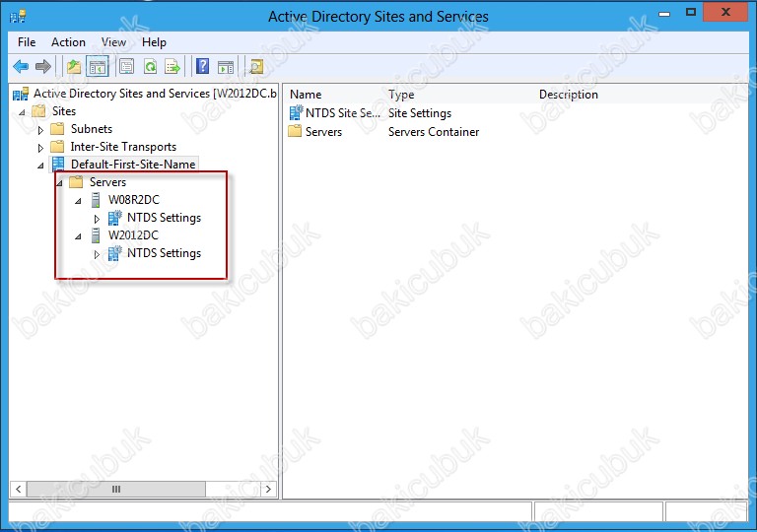The image size is (757, 532).
Task: Select the Default-First-Site-Name label
Action: coord(133,165)
